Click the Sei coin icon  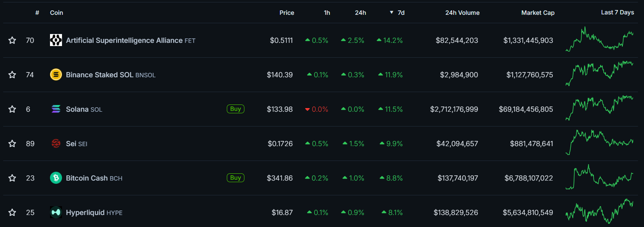coord(56,143)
